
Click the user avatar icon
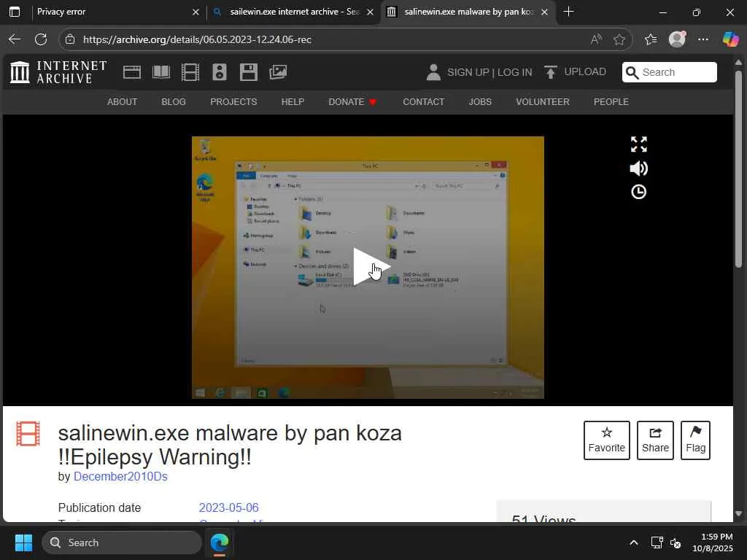[x=433, y=72]
